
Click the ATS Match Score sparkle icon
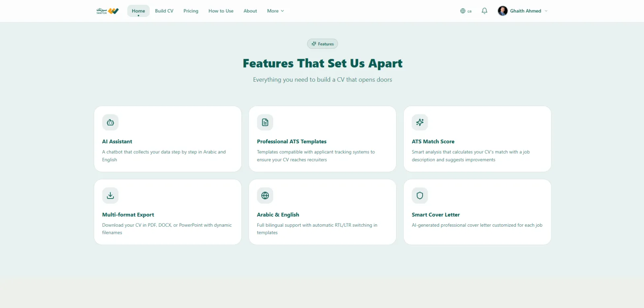(420, 122)
